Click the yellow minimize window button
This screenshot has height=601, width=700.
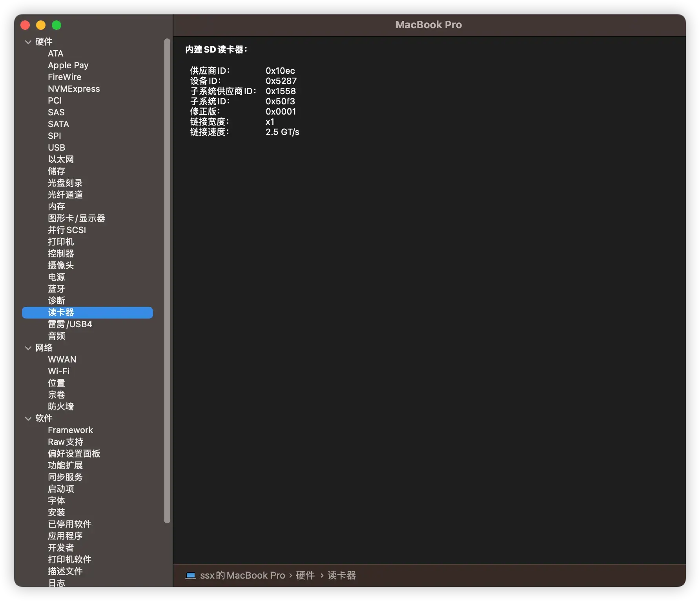(x=41, y=25)
